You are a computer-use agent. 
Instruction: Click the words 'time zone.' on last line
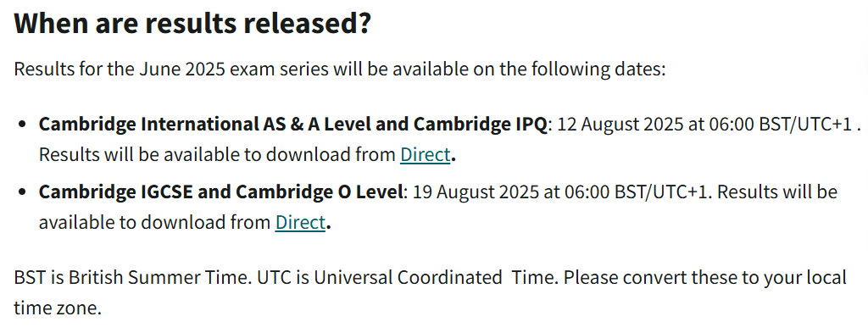tap(58, 308)
